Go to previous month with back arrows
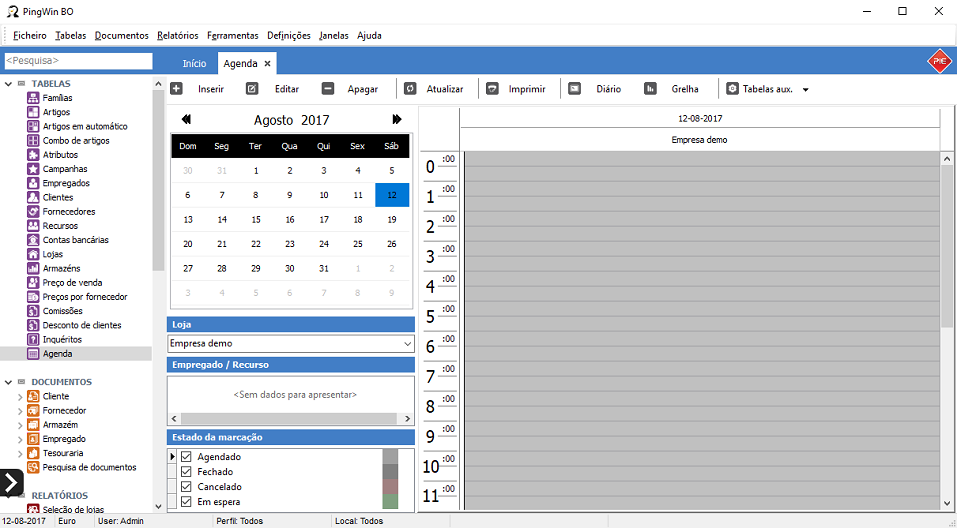This screenshot has width=957, height=528. coord(186,120)
